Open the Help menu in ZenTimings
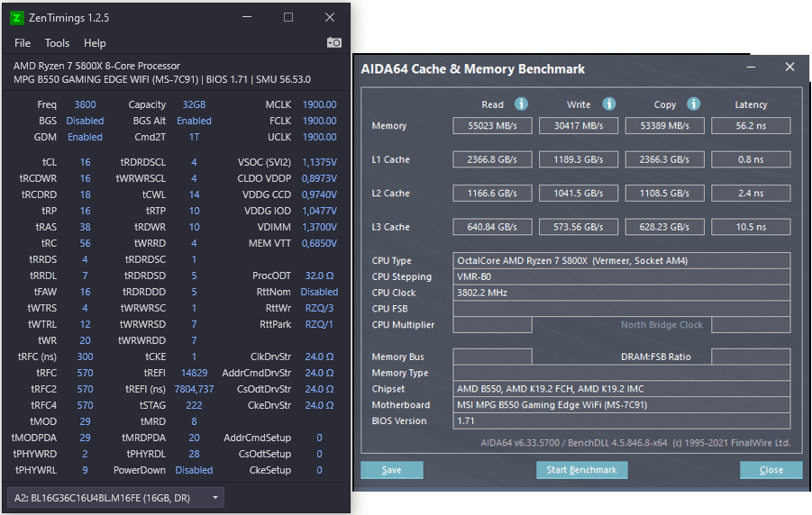The width and height of the screenshot is (812, 515). click(x=95, y=43)
